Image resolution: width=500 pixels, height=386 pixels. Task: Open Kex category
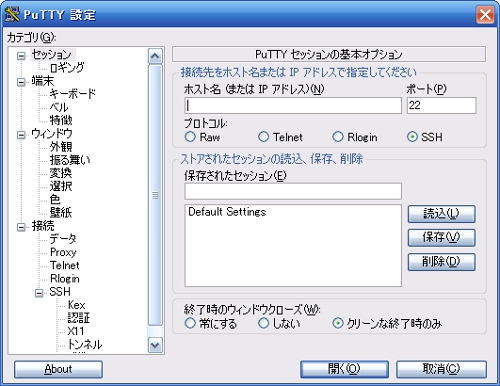(76, 305)
